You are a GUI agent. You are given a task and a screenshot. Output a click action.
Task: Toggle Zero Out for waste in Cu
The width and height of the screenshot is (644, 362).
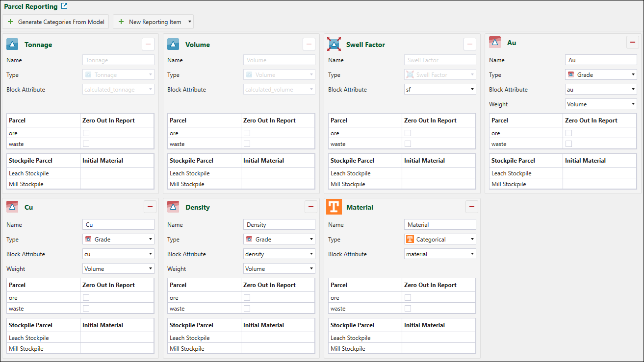(x=86, y=308)
